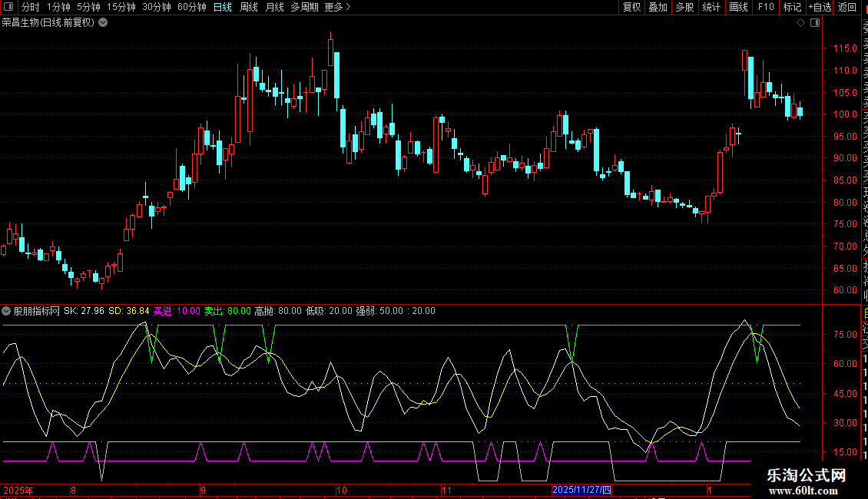Click the 标记 mark button
868x499 pixels.
pyautogui.click(x=791, y=7)
